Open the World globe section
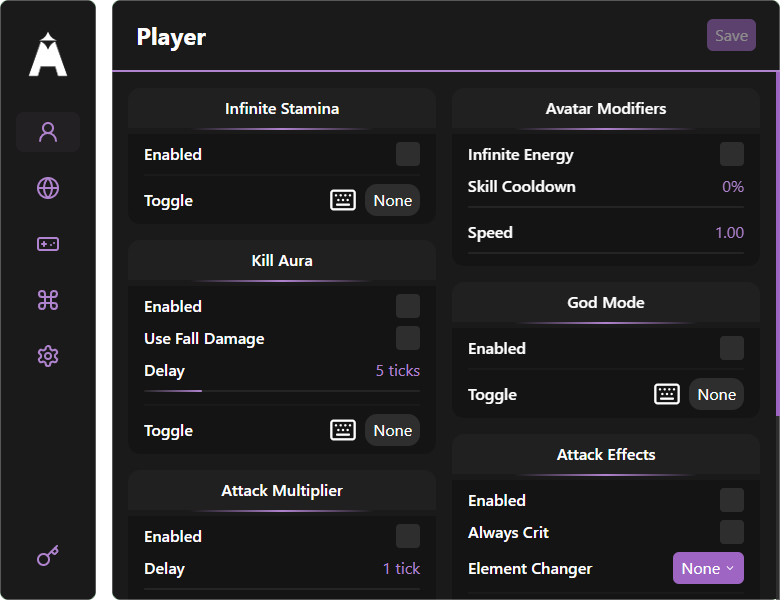 pyautogui.click(x=48, y=188)
